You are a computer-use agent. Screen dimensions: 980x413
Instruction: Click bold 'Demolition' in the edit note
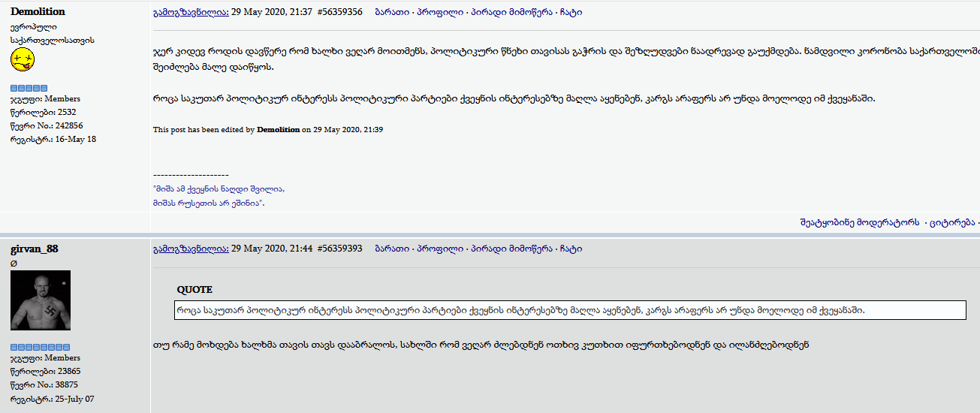click(x=278, y=129)
